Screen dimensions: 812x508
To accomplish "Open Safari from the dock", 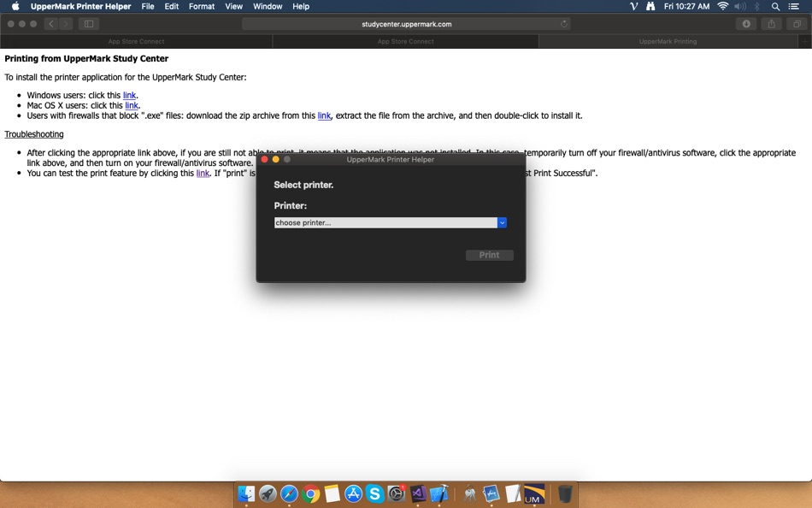I will click(x=290, y=493).
